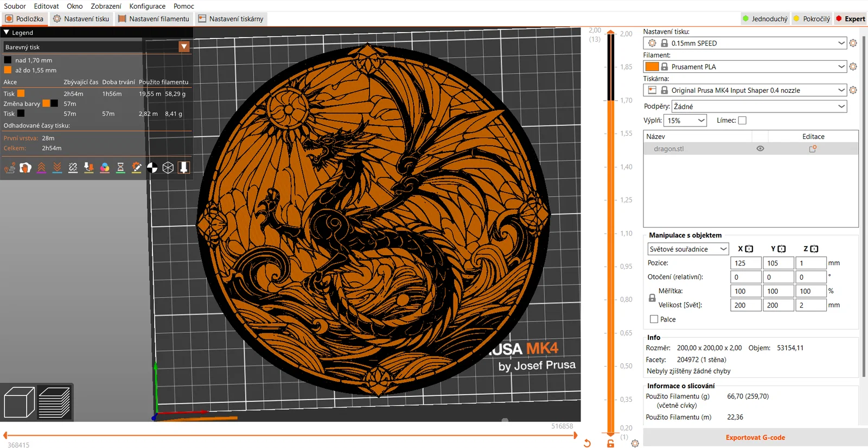
Task: Switch to 3D editor view cube
Action: tap(19, 402)
